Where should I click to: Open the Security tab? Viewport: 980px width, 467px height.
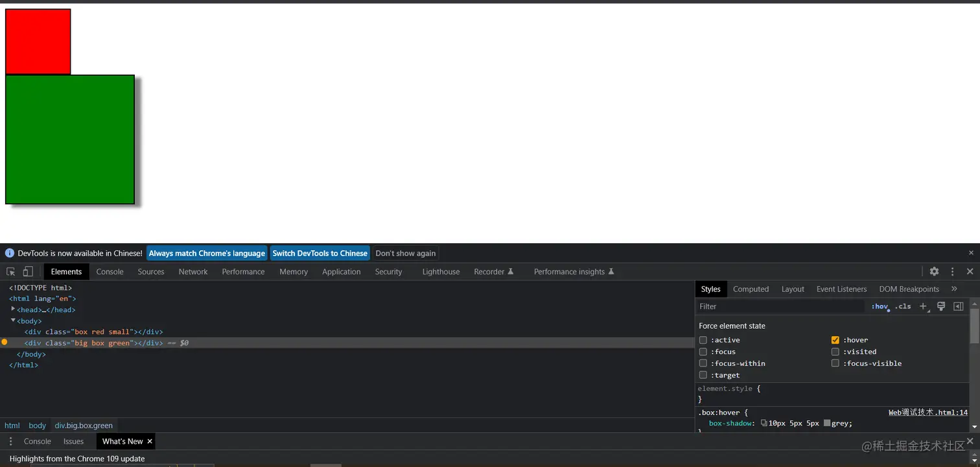(388, 272)
